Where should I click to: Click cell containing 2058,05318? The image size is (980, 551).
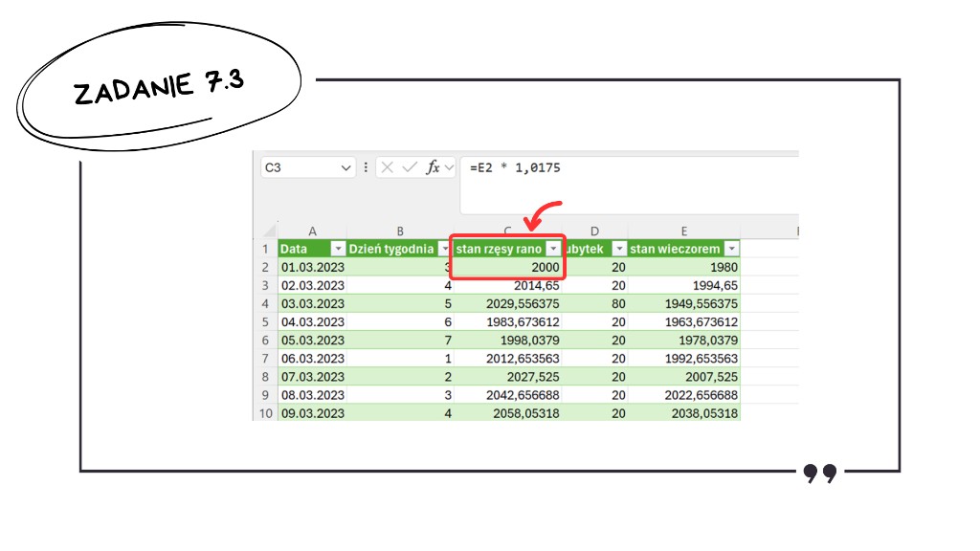(x=507, y=413)
